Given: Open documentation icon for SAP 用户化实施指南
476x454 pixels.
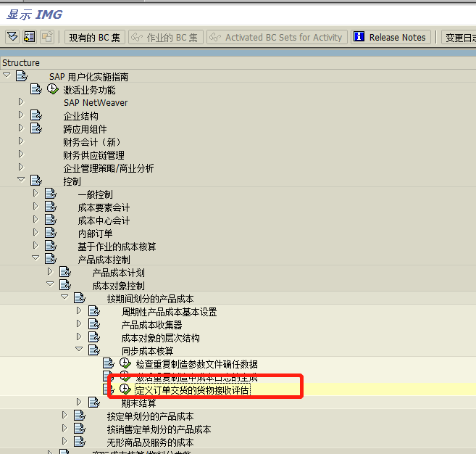Looking at the screenshot, I should (22, 75).
